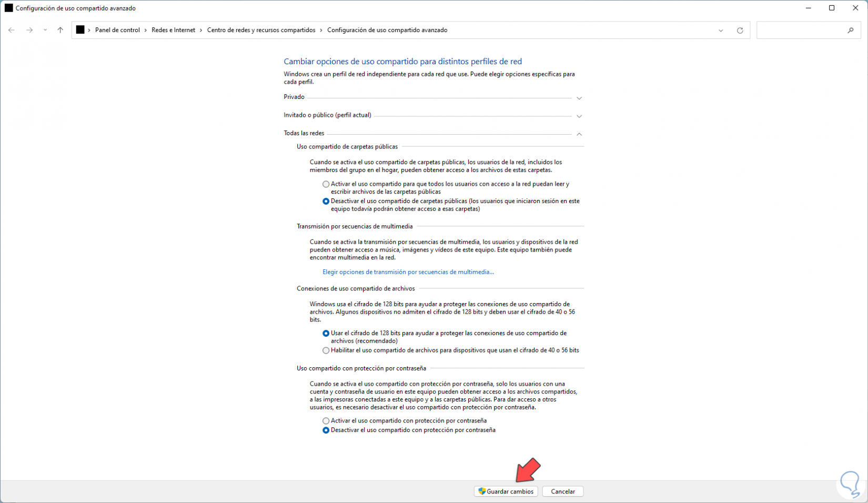Expand chevron after Centro de redes breadcrumb

pos(321,30)
